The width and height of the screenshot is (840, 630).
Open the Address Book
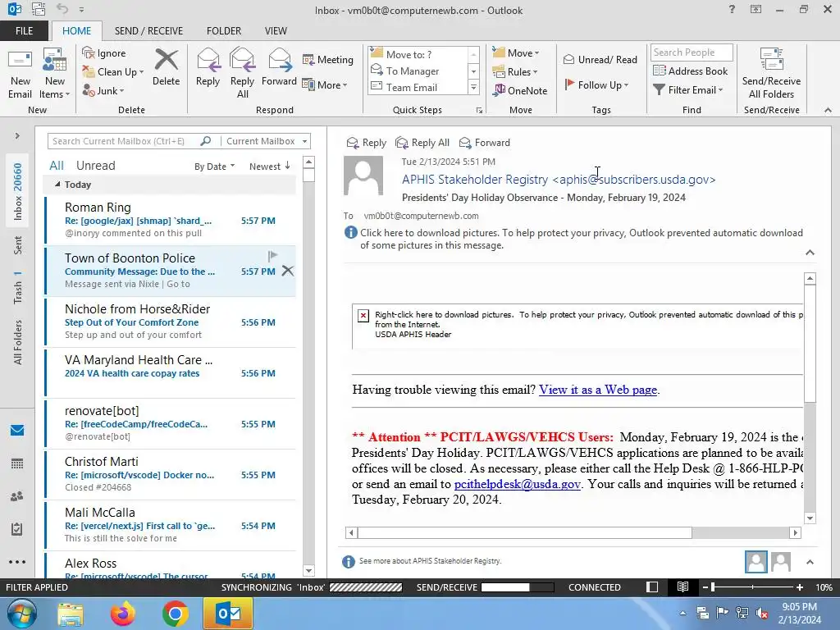click(691, 71)
